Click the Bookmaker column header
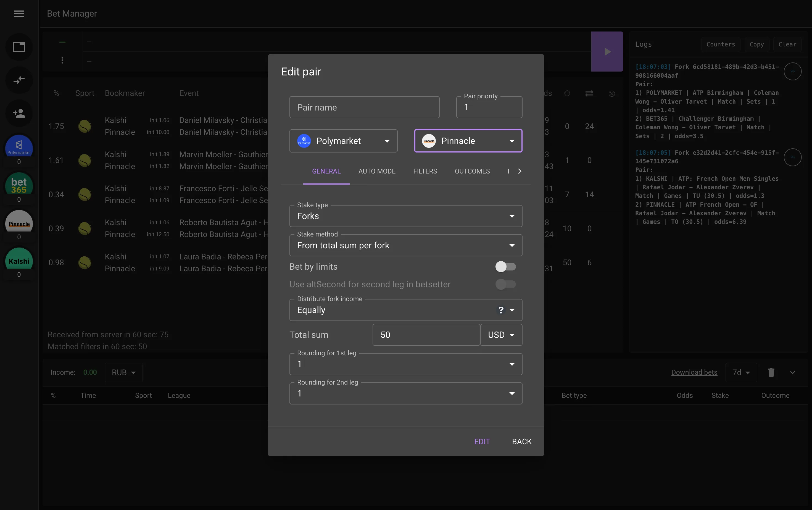The height and width of the screenshot is (510, 812). point(125,93)
